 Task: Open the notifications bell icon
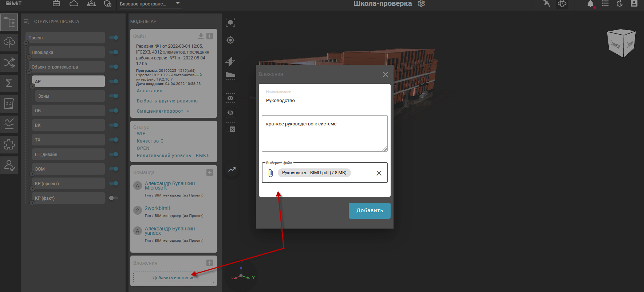click(590, 4)
